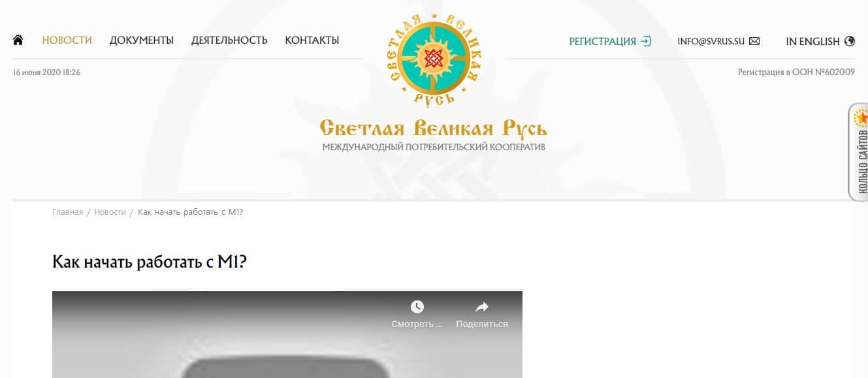The image size is (868, 378).
Task: Click the Новости breadcrumb link
Action: 110,212
